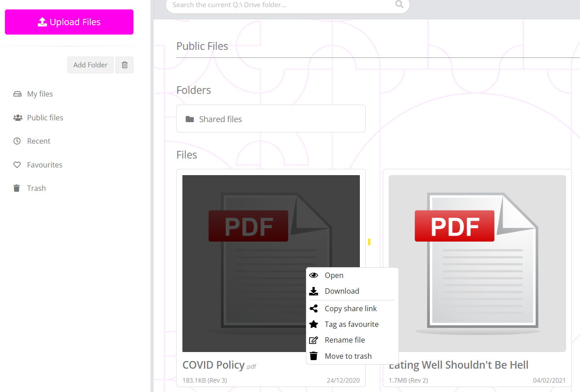
Task: Click the search magnifier icon
Action: click(x=399, y=5)
